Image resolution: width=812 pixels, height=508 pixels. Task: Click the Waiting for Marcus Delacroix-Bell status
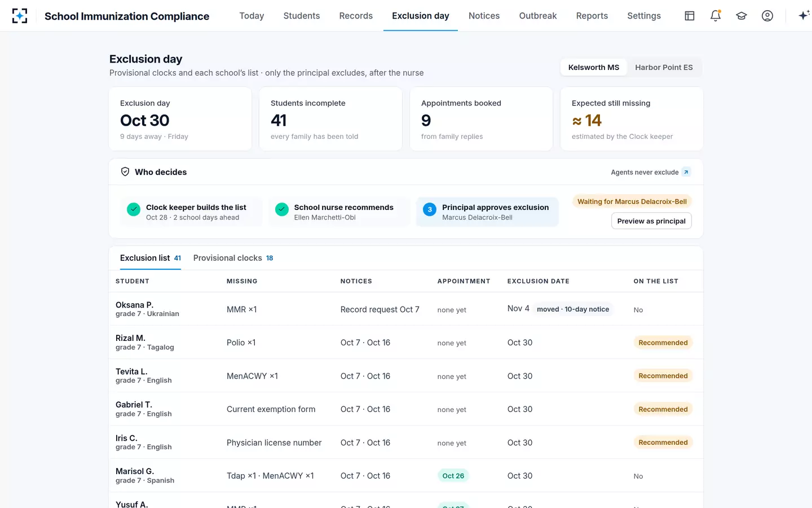click(x=632, y=202)
